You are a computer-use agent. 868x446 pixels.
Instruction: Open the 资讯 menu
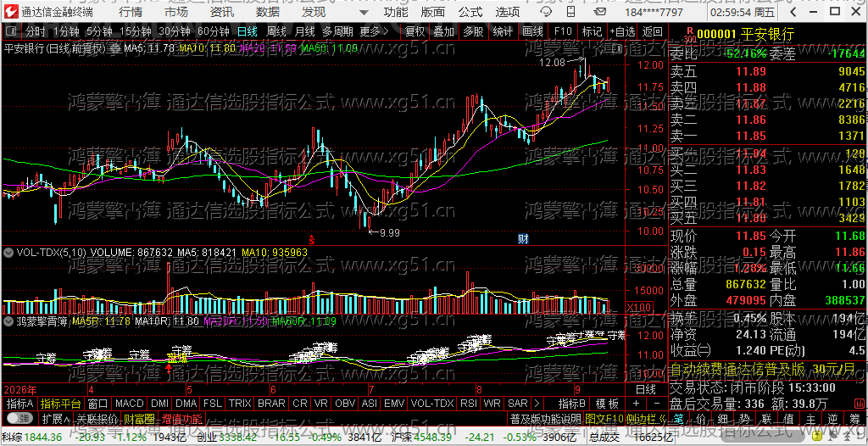click(x=222, y=12)
